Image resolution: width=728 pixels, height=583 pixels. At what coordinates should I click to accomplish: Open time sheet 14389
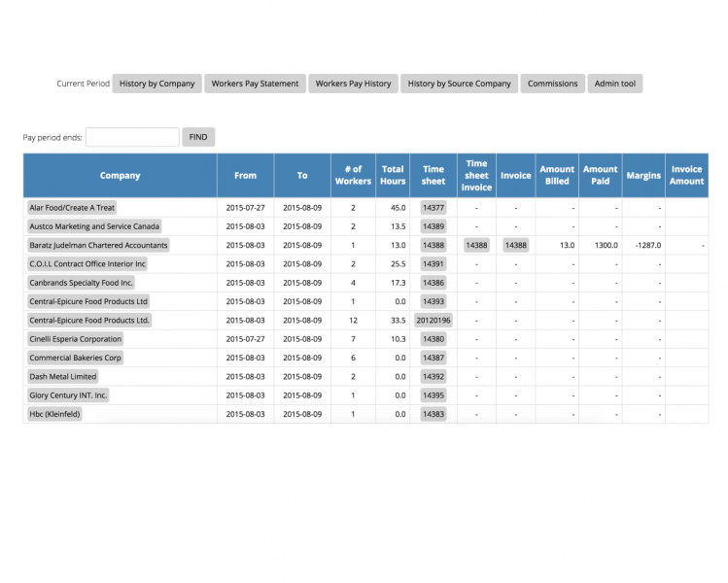point(433,226)
